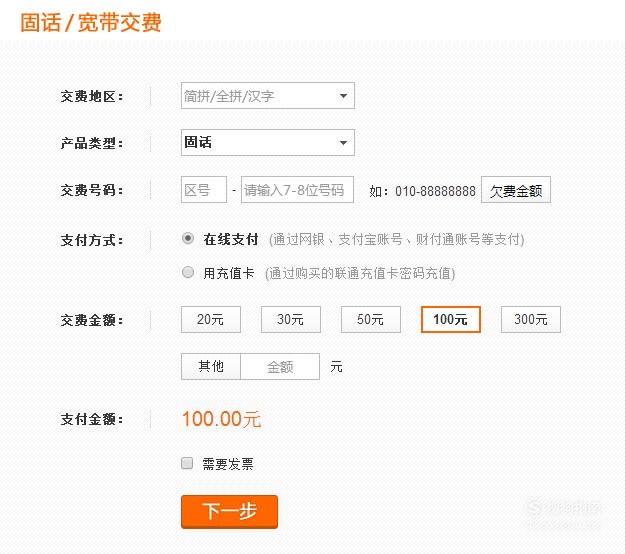The image size is (625, 554).
Task: Tick the 需要发票 checkbox
Action: pyautogui.click(x=187, y=463)
